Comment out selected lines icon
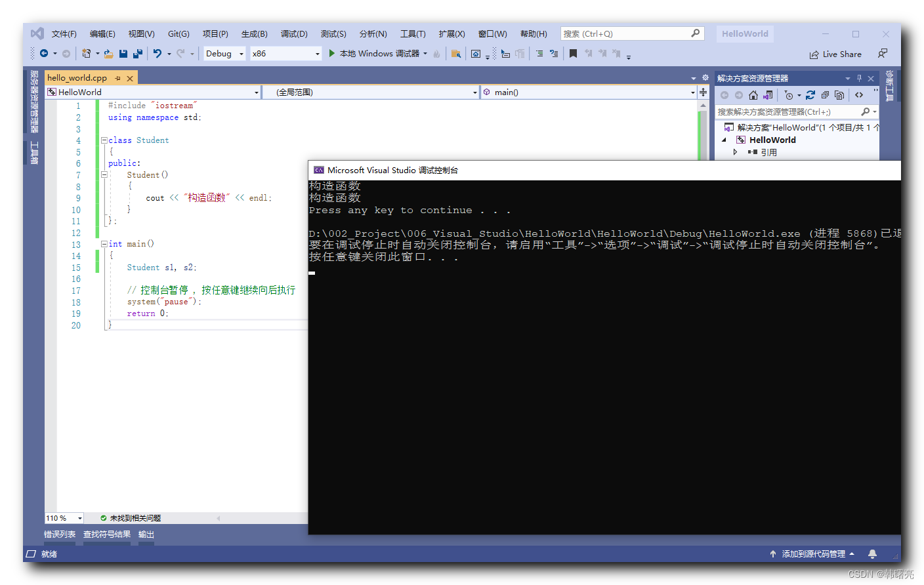The width and height of the screenshot is (924, 585). pos(539,54)
